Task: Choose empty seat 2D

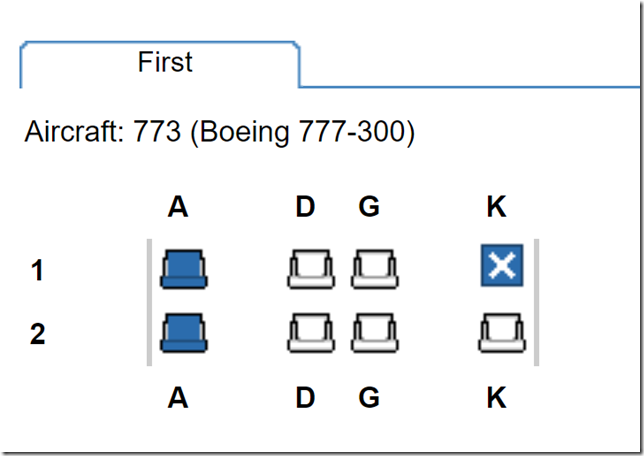Action: 311,333
